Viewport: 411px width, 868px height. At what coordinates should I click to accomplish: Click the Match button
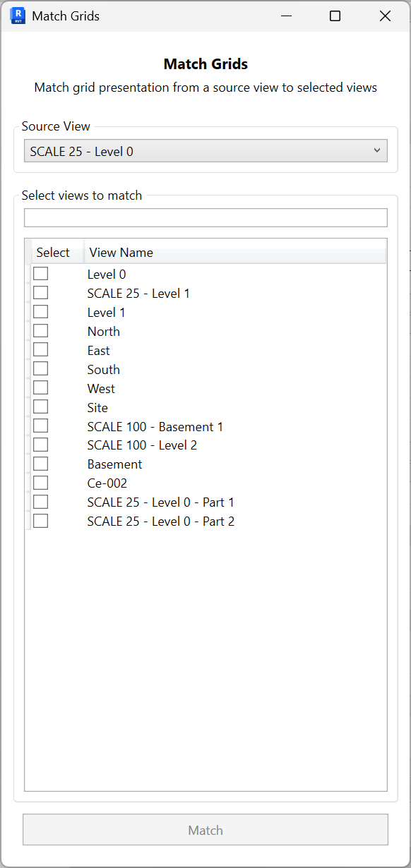[x=205, y=830]
